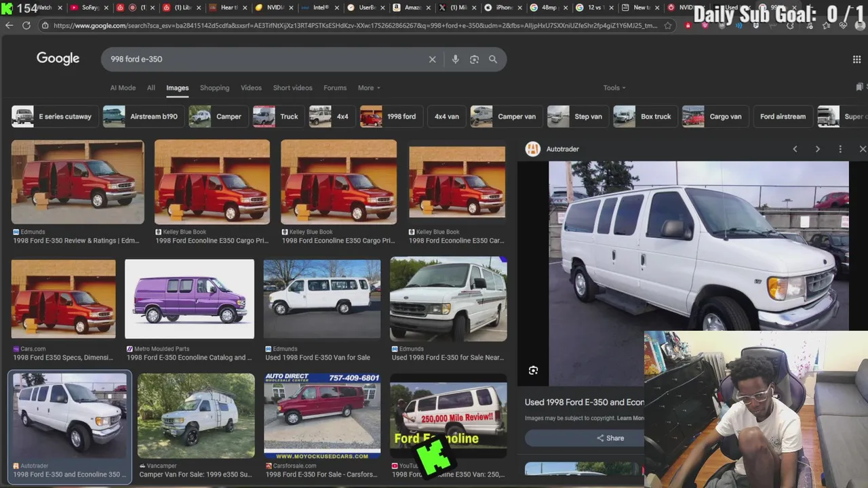Viewport: 868px width, 488px height.
Task: Start voice search with the microphone
Action: [455, 59]
